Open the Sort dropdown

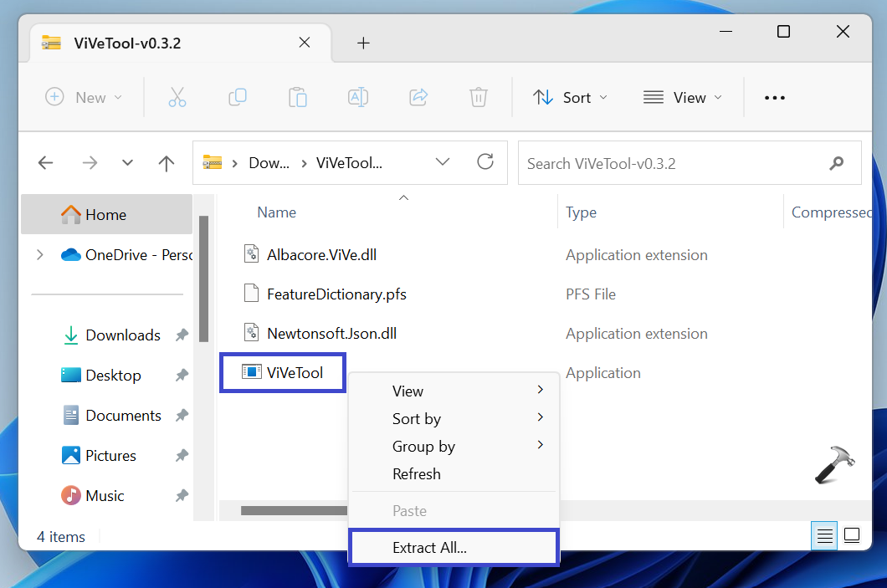tap(571, 98)
